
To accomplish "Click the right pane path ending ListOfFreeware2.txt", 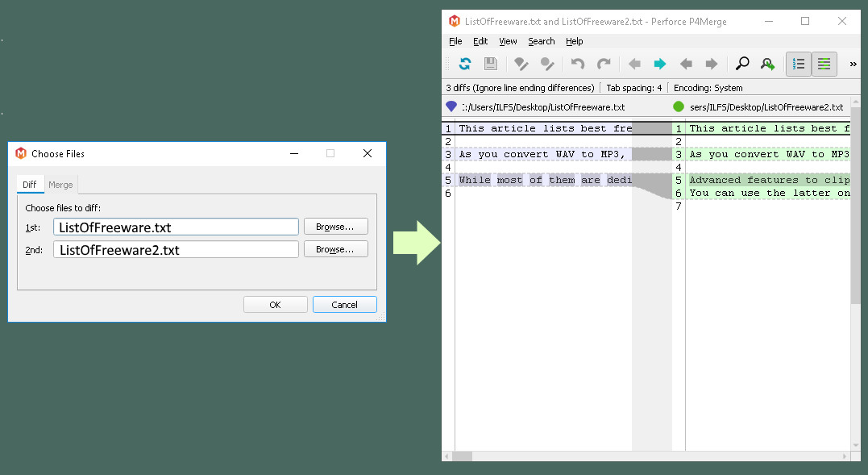I will (x=766, y=106).
